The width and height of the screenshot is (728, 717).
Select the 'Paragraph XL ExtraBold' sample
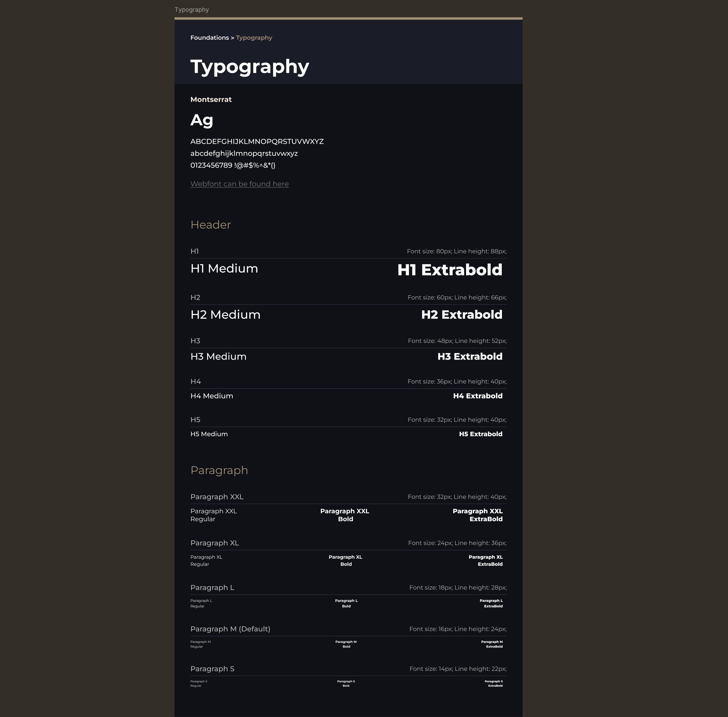(x=486, y=561)
